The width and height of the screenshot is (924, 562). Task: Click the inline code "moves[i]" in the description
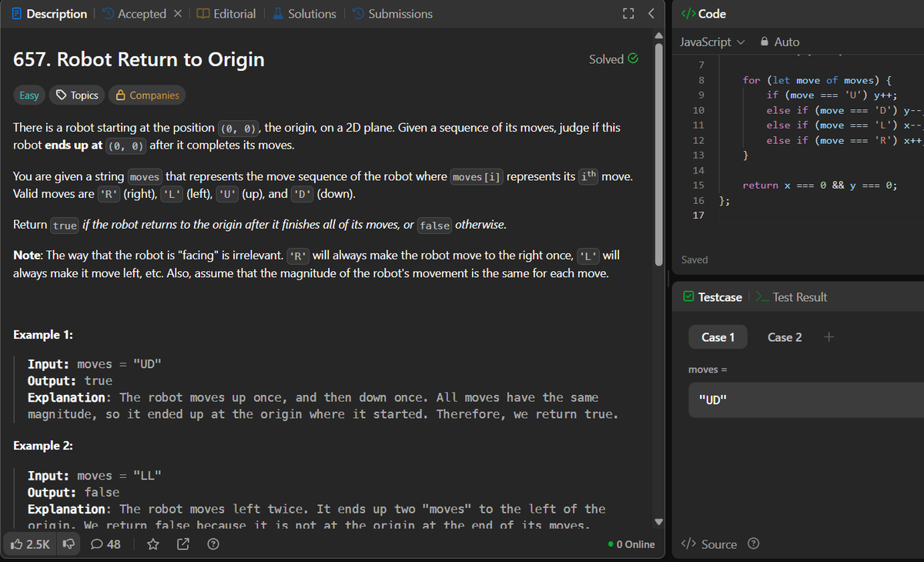coord(477,177)
